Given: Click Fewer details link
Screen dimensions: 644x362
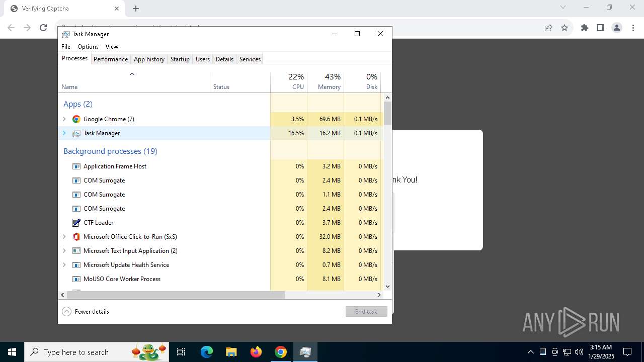Looking at the screenshot, I should 92,312.
